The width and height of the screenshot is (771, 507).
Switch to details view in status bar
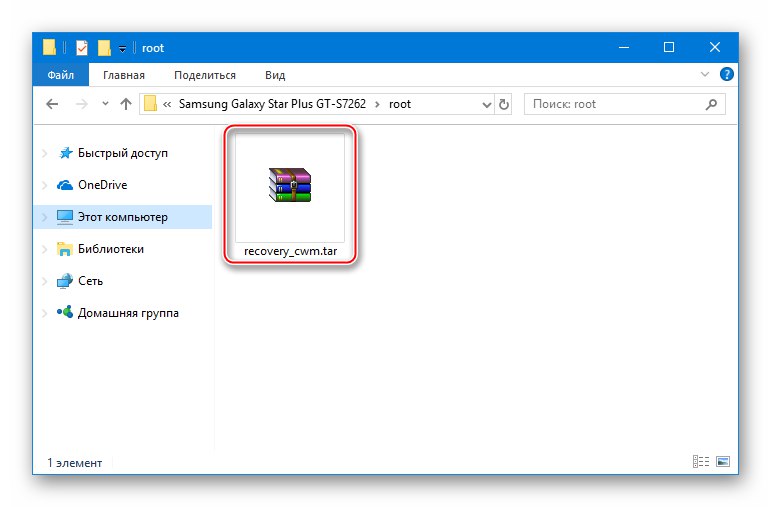coord(701,461)
